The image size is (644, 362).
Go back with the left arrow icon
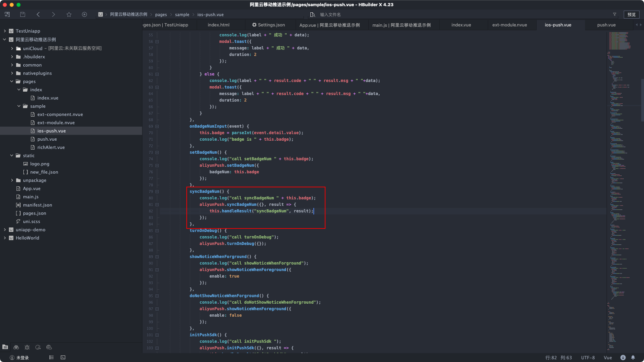tap(38, 14)
